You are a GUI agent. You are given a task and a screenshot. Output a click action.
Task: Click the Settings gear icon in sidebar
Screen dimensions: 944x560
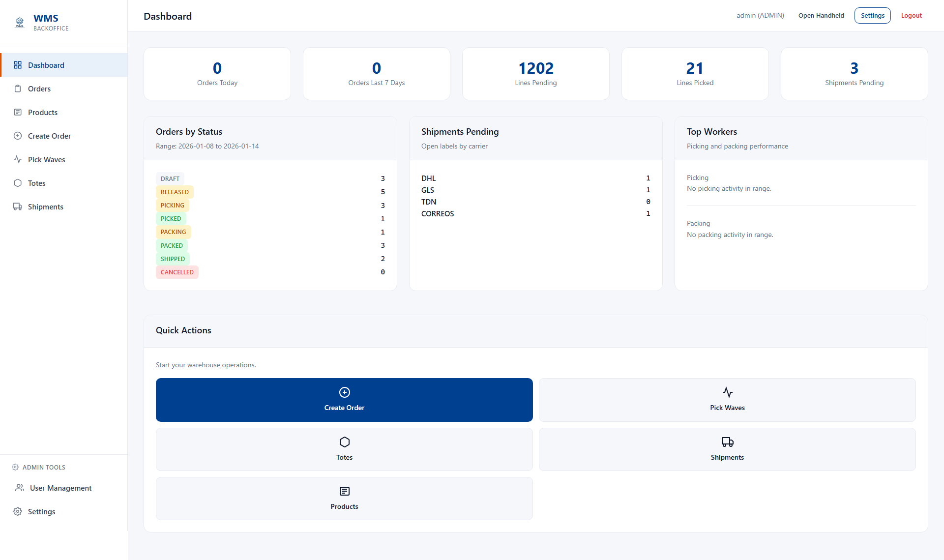(18, 511)
